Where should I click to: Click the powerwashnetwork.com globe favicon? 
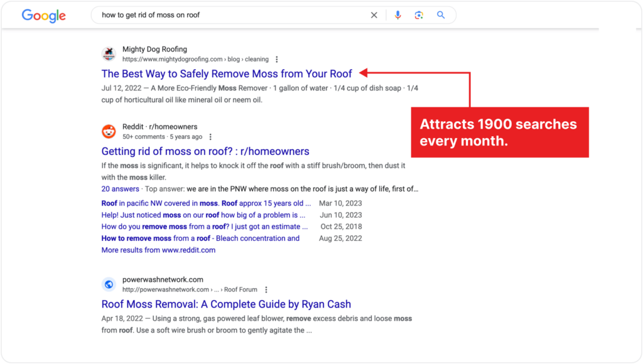point(109,284)
